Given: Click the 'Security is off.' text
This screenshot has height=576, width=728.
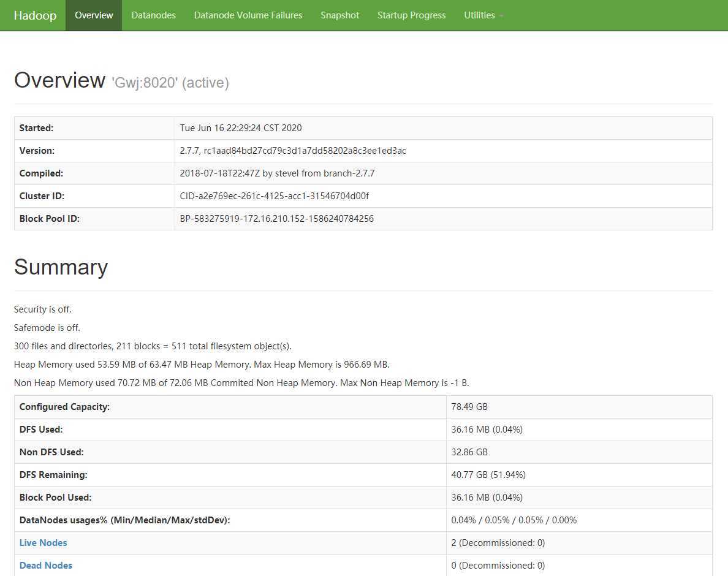Looking at the screenshot, I should [43, 309].
